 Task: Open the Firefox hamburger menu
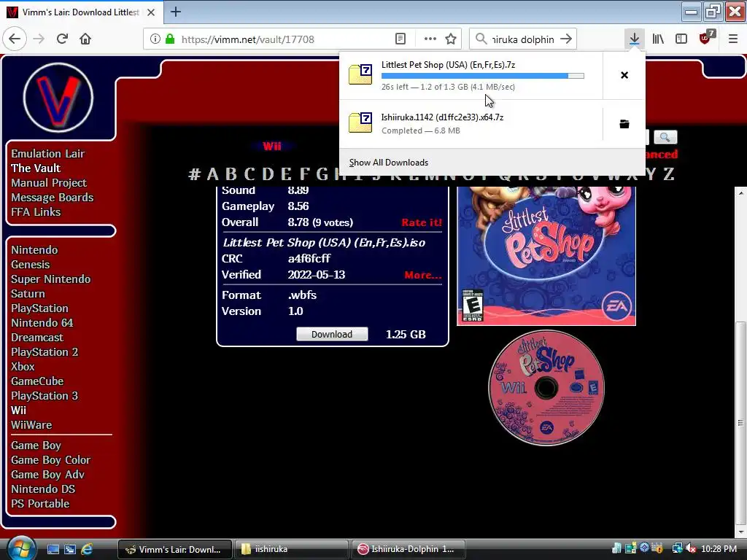click(732, 39)
